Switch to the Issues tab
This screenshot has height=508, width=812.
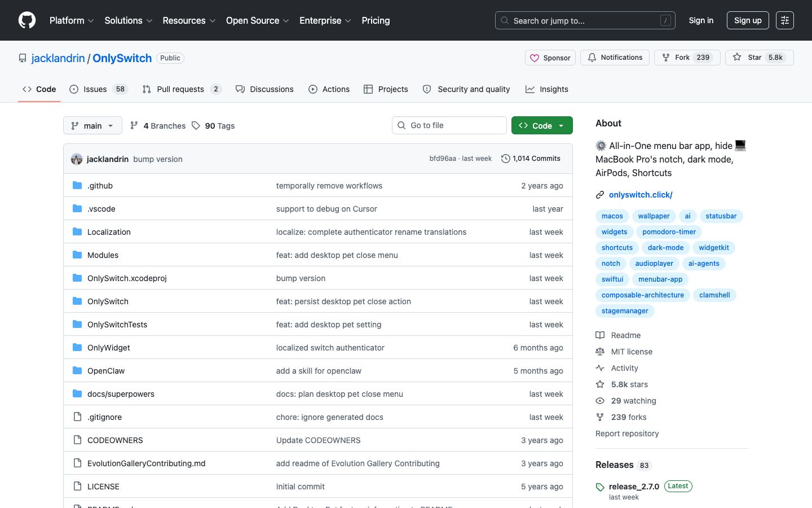point(99,89)
